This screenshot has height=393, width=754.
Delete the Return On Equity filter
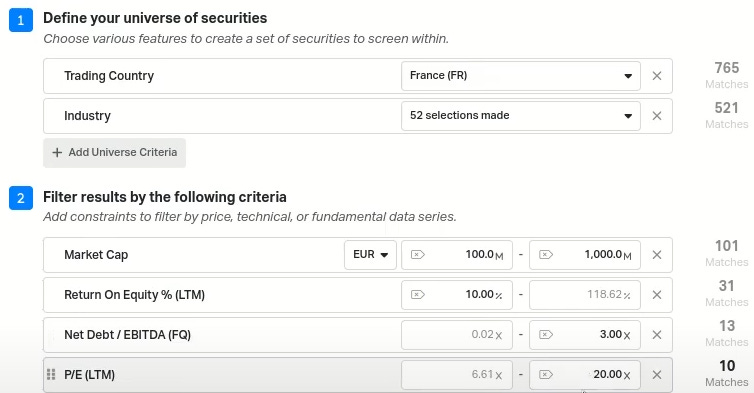pyautogui.click(x=657, y=295)
